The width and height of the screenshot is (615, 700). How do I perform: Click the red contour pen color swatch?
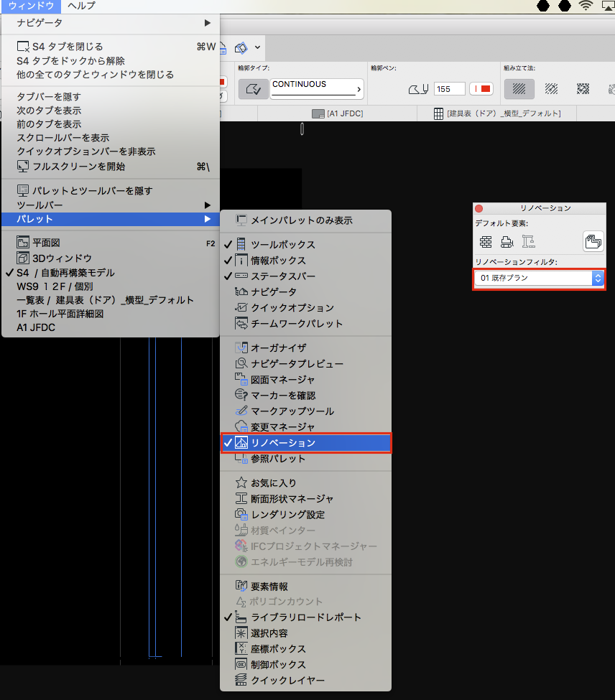point(481,89)
